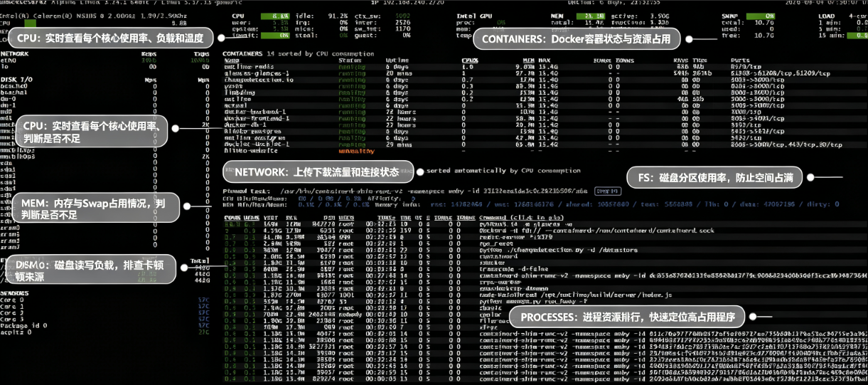868x385 pixels.
Task: Click the Status column header in containers
Action: 349,60
